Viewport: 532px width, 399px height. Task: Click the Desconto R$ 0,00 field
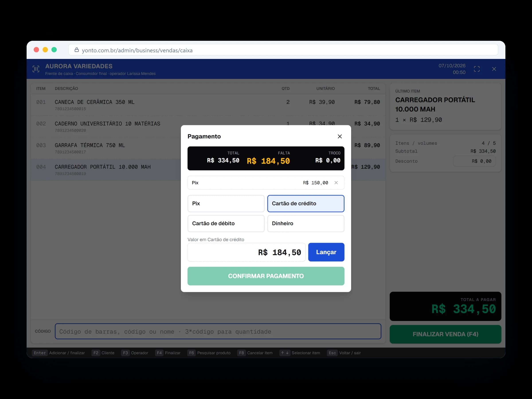(x=474, y=161)
